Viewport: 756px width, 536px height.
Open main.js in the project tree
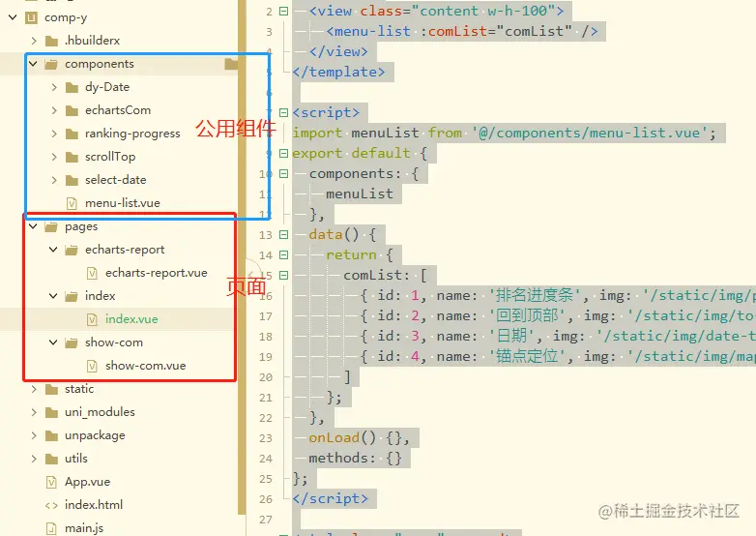pos(84,528)
